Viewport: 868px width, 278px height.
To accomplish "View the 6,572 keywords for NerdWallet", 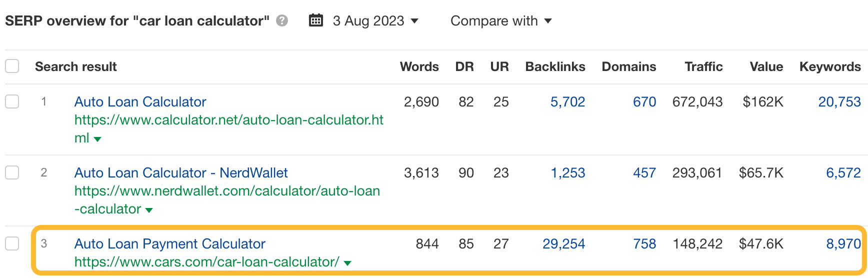I will pyautogui.click(x=843, y=173).
